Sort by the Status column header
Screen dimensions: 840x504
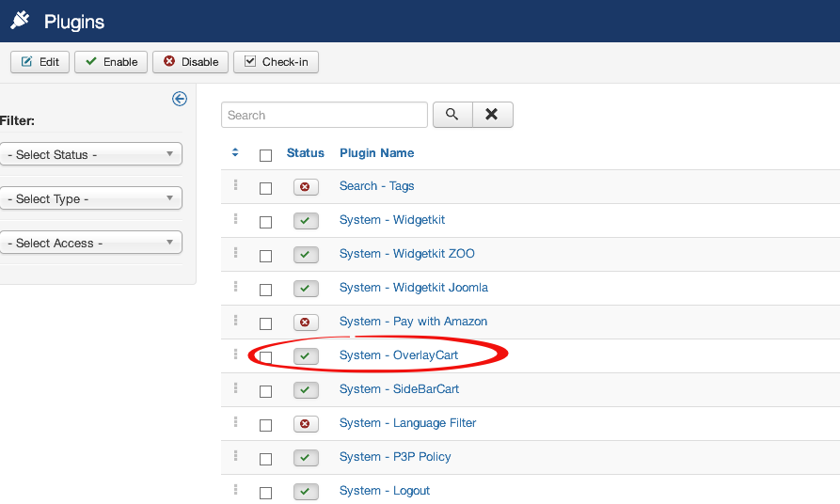tap(305, 153)
